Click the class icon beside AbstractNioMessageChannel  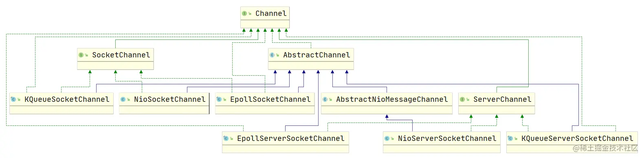coord(325,99)
